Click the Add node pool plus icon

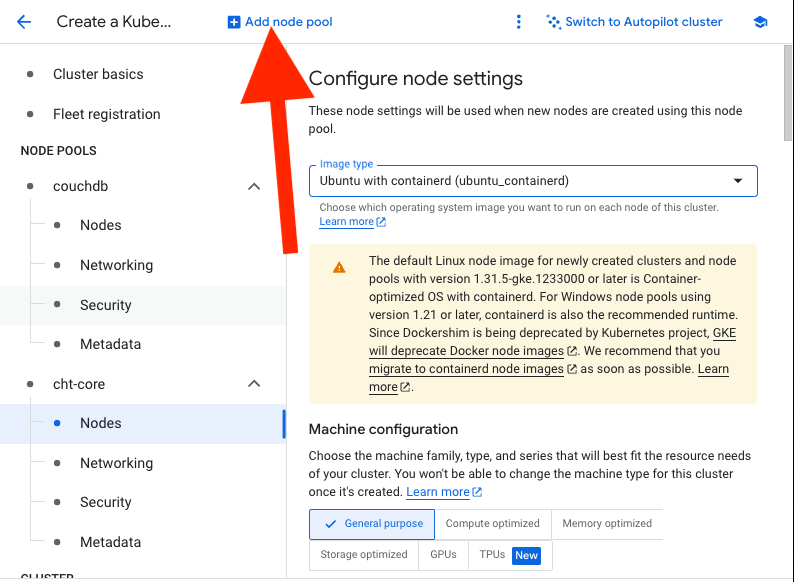[x=233, y=22]
